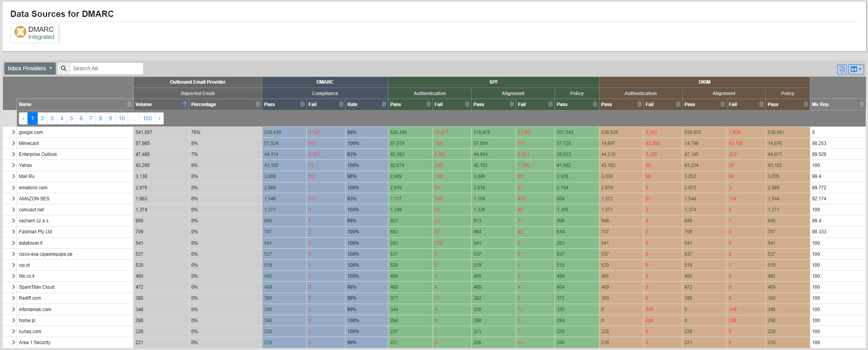Open the column visibility chooser dropdown
Screen dimensions: 868x350
[x=856, y=69]
